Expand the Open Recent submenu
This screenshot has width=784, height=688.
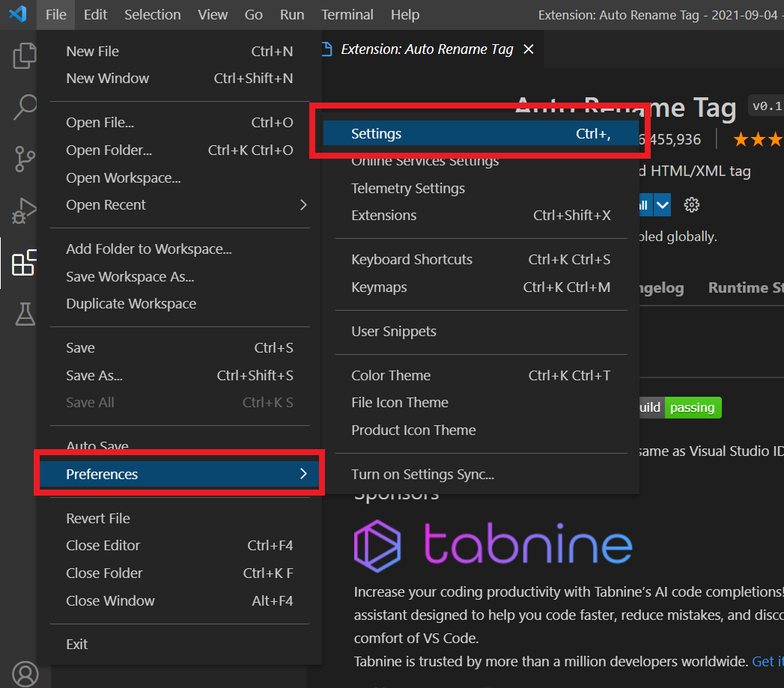tap(303, 205)
